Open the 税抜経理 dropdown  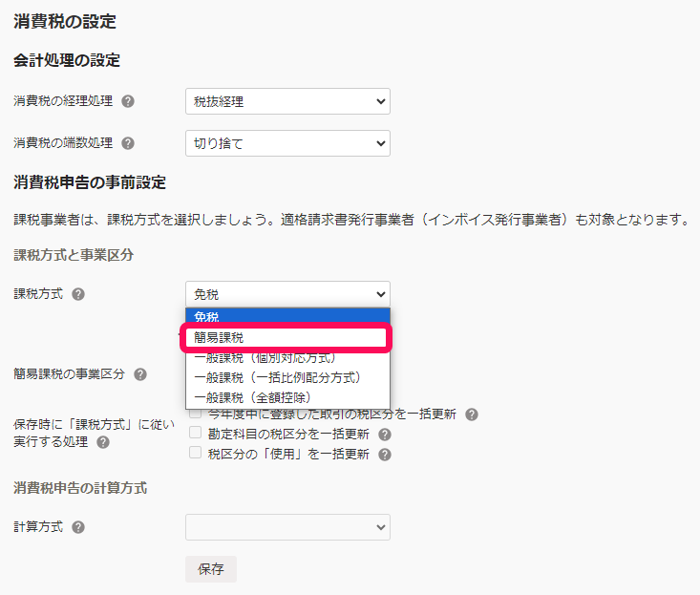click(287, 101)
